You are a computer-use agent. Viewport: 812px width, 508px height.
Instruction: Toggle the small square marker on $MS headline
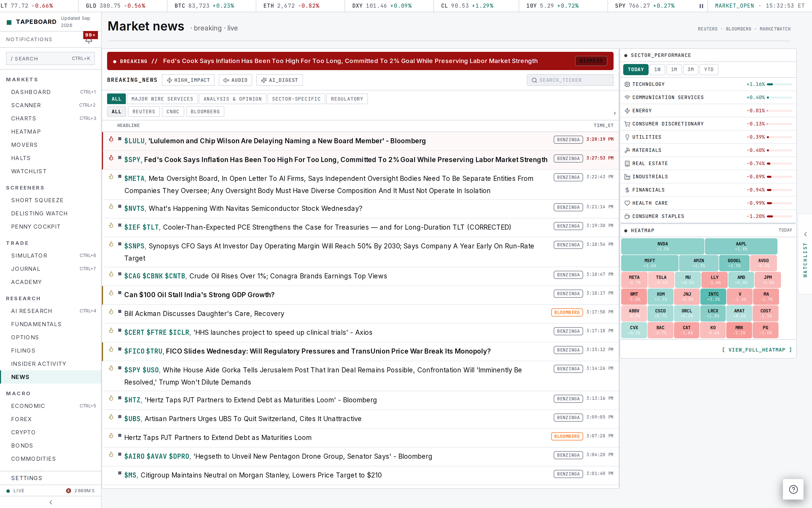tap(120, 473)
